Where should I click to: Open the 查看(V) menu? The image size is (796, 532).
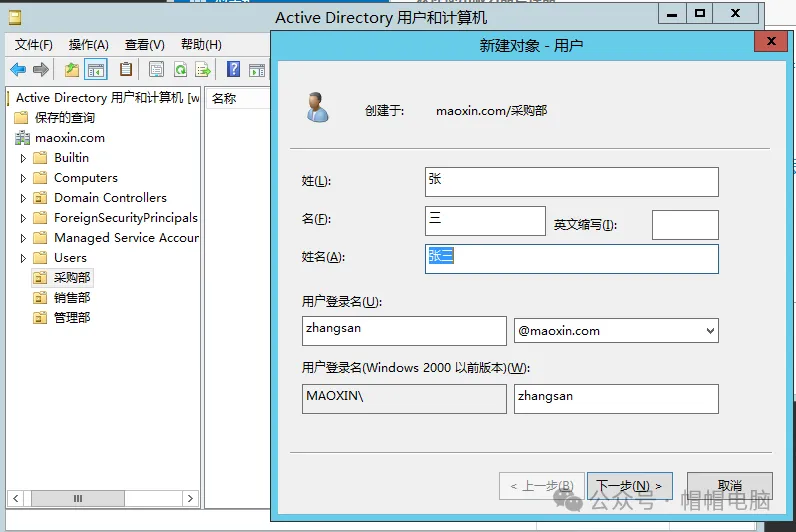click(x=144, y=45)
